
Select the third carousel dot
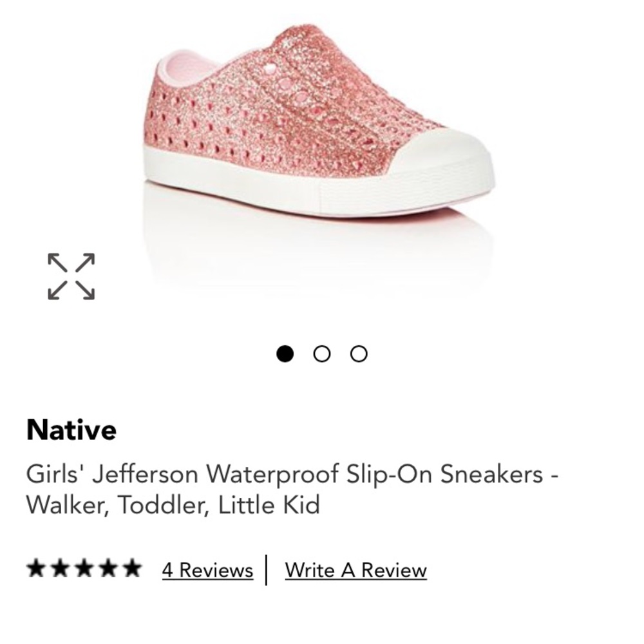click(359, 353)
